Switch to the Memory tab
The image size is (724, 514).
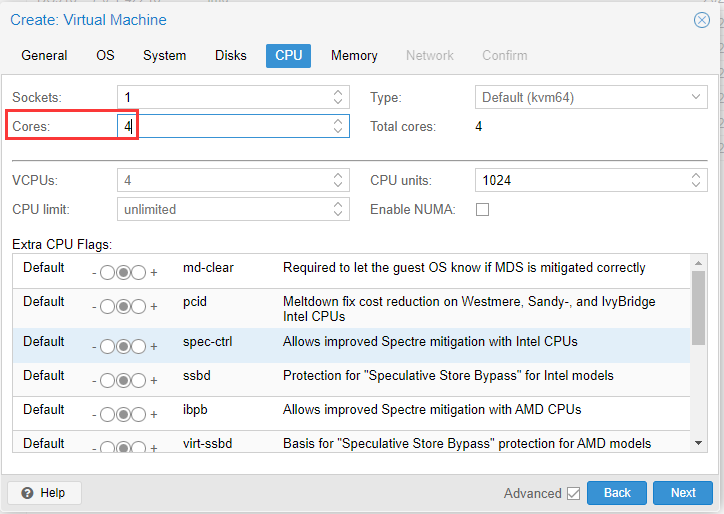pyautogui.click(x=354, y=55)
